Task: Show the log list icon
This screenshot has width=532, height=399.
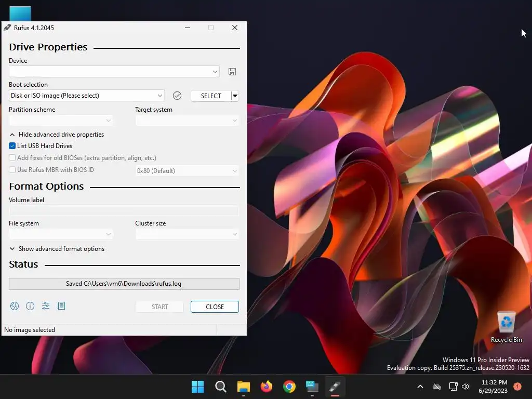Action: (61, 306)
